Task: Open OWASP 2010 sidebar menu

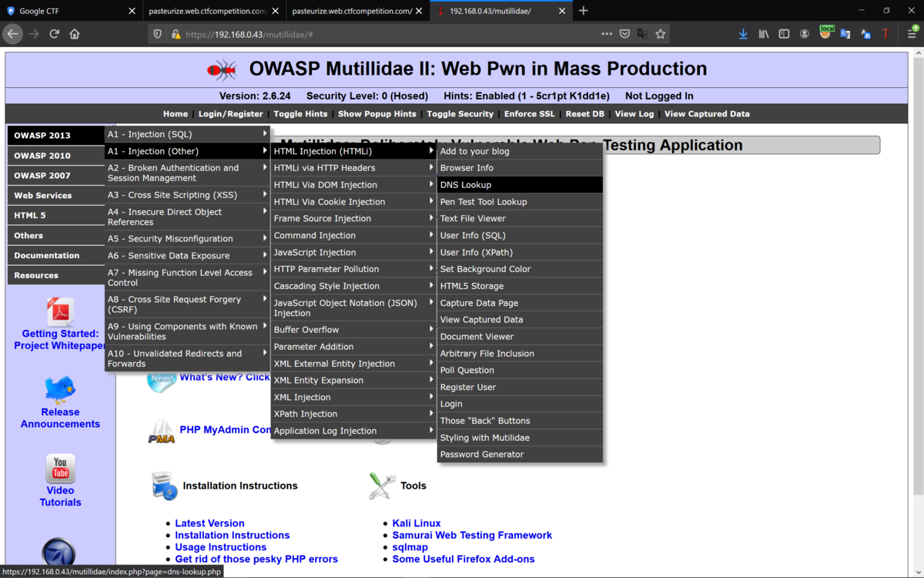Action: tap(56, 156)
